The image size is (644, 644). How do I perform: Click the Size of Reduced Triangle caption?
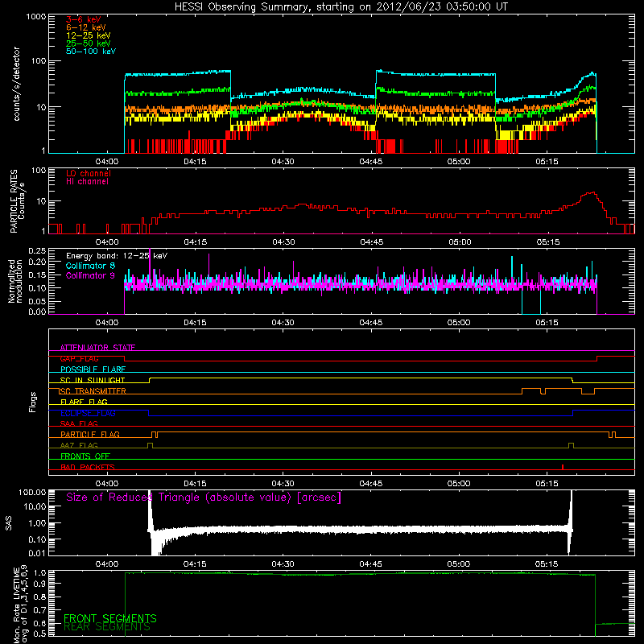[x=204, y=497]
